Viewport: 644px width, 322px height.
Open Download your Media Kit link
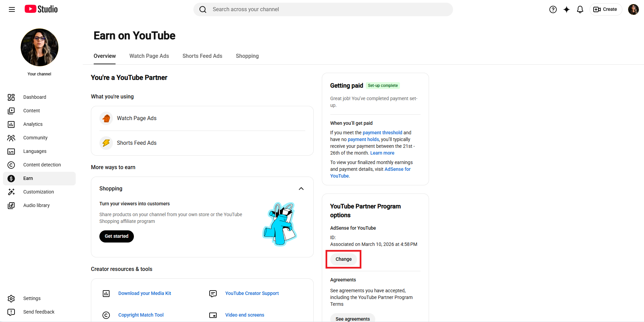click(145, 294)
